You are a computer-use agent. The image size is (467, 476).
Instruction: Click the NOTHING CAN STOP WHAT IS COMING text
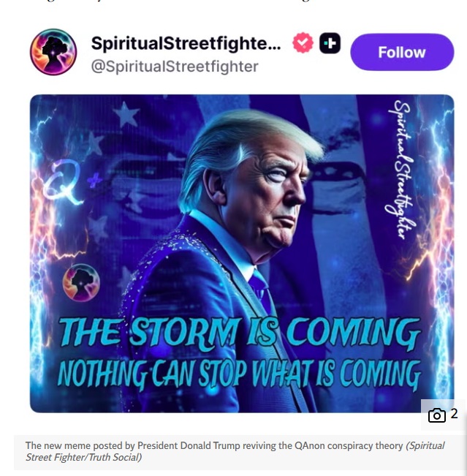240,374
